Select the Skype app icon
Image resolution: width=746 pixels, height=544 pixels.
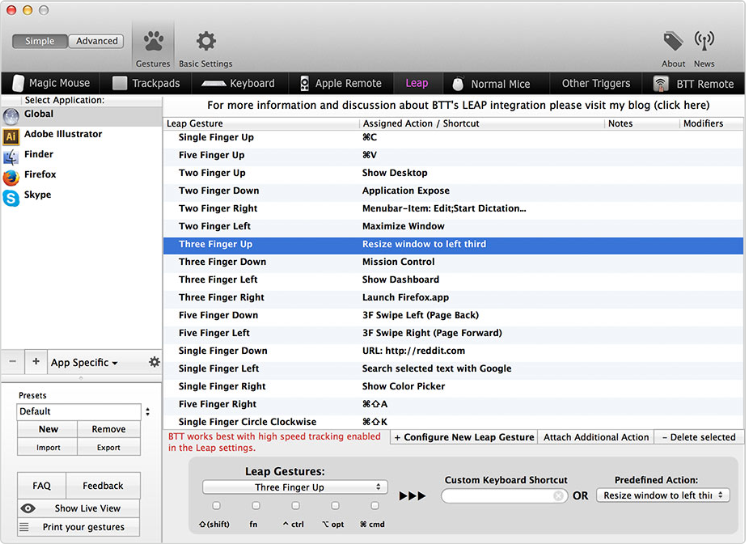[11, 198]
